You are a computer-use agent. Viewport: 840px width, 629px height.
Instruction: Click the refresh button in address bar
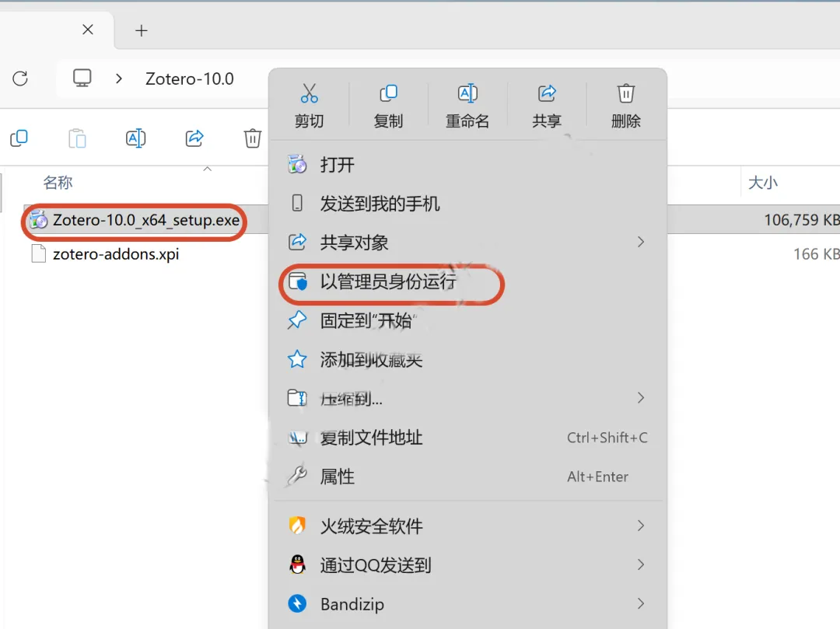click(x=20, y=79)
